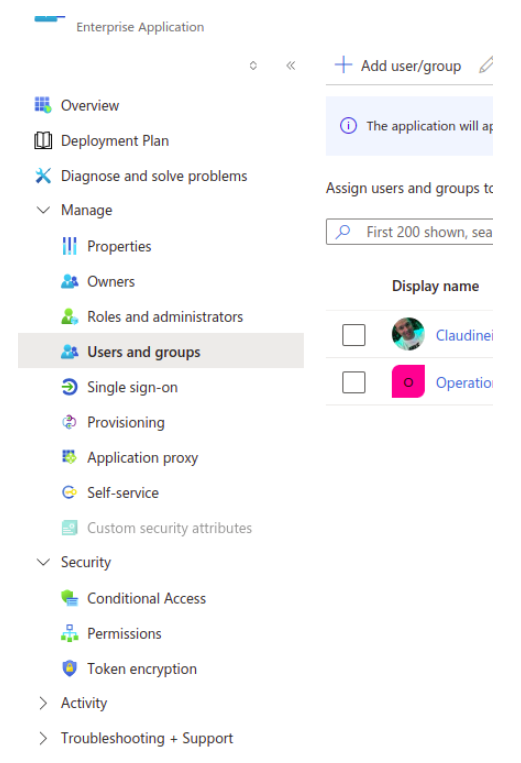Open the Provisioning sync icon
The width and height of the screenshot is (521, 763).
pos(70,422)
